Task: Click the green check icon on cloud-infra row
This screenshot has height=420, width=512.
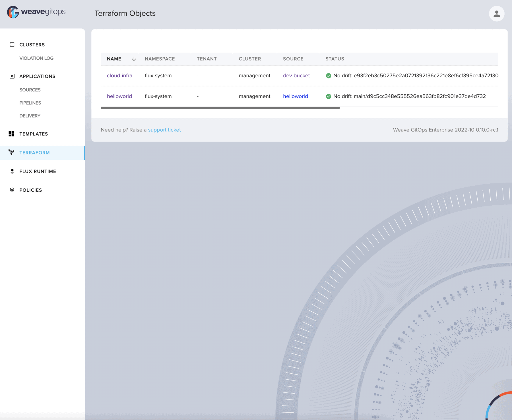Action: coord(329,75)
